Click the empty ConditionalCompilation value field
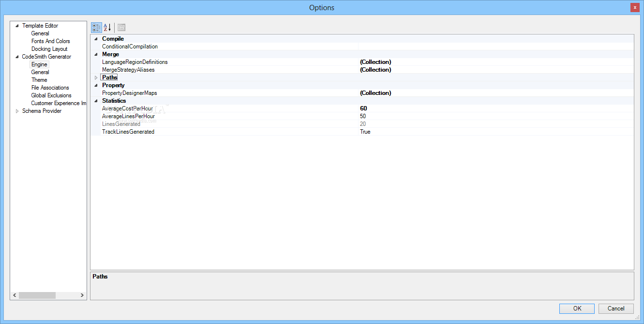 [x=496, y=46]
